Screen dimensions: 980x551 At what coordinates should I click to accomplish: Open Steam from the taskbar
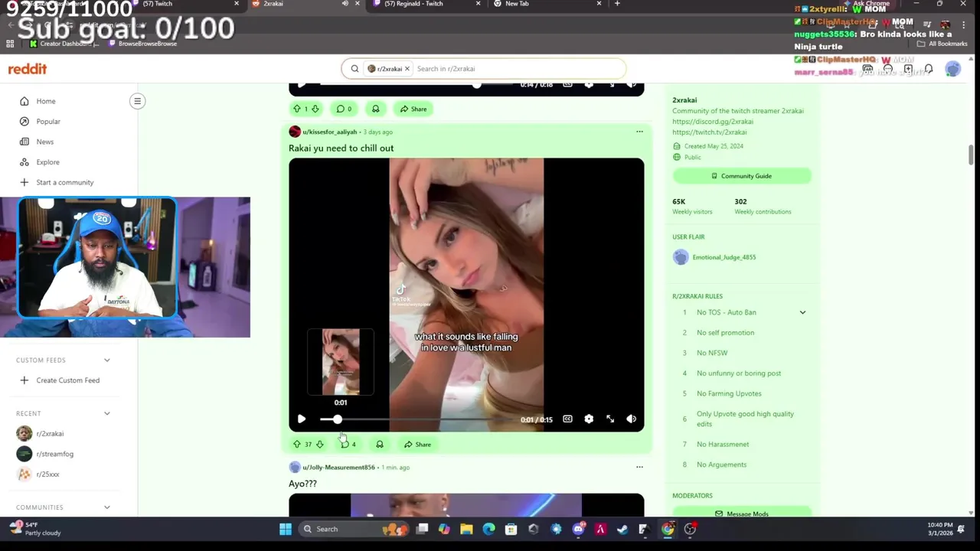pyautogui.click(x=622, y=529)
